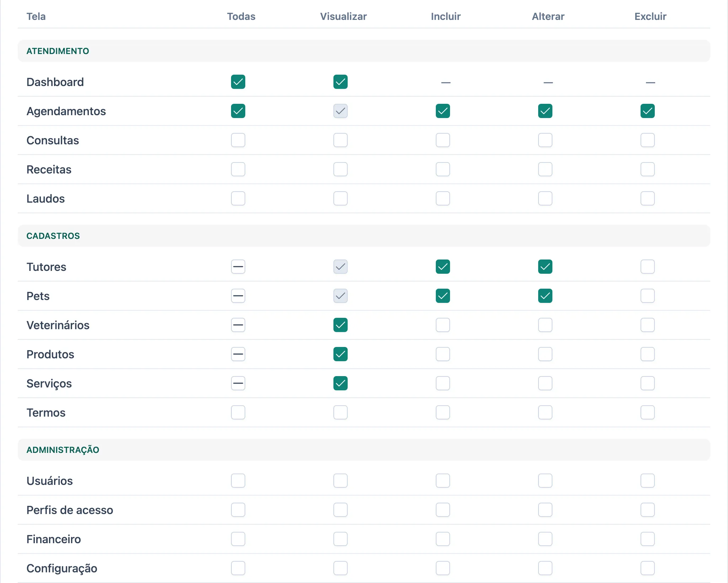This screenshot has height=583, width=728.
Task: Enable Visualizar for Termos
Action: click(x=341, y=412)
